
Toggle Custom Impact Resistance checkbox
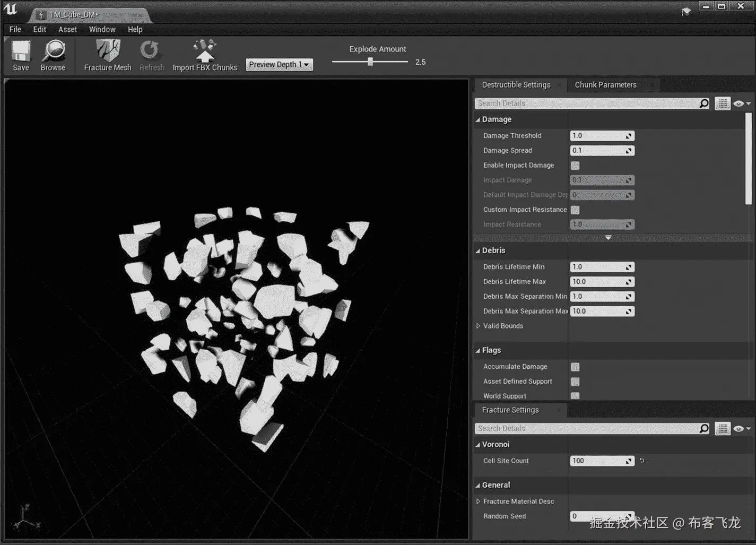[575, 210]
